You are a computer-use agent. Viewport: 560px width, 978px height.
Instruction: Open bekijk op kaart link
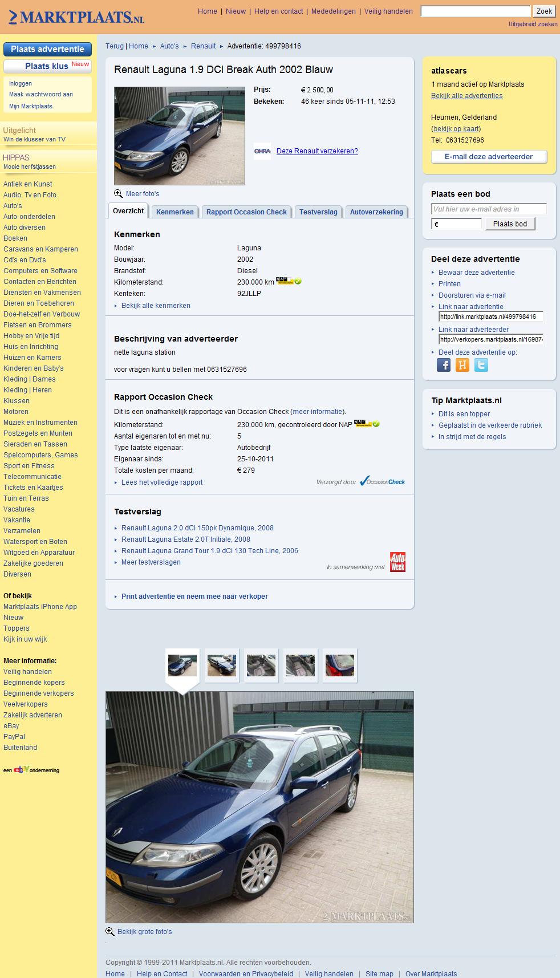456,129
